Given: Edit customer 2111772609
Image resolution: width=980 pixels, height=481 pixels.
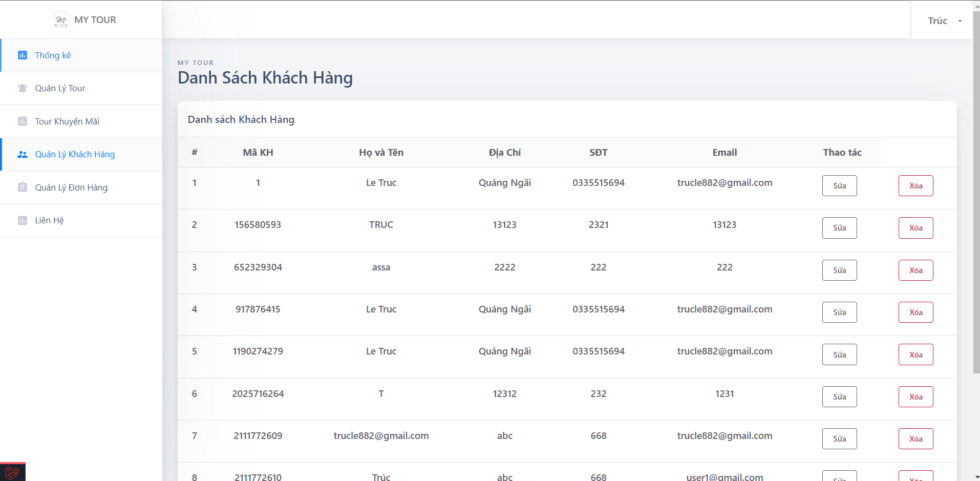Looking at the screenshot, I should (839, 439).
